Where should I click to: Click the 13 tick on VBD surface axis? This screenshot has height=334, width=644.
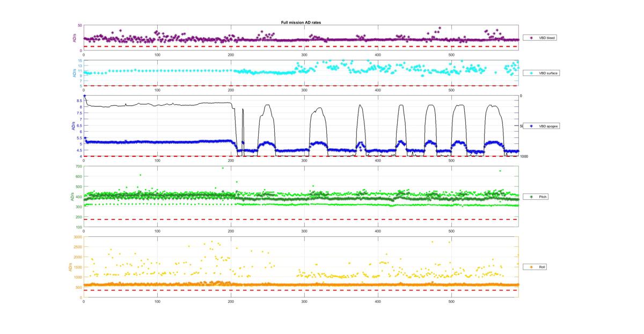point(79,66)
